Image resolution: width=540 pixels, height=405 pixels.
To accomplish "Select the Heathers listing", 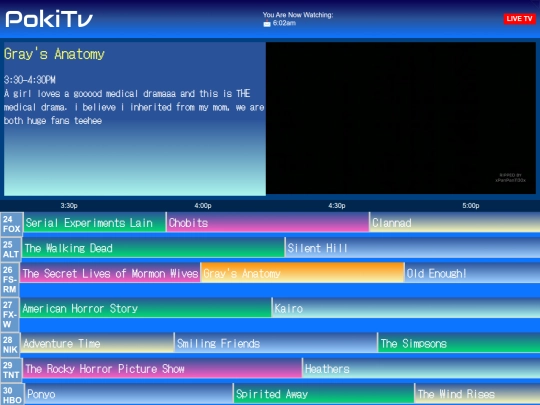I will (422, 368).
